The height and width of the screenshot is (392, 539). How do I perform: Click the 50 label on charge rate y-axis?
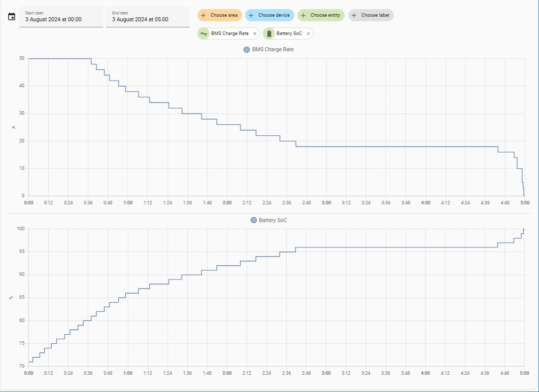coord(22,58)
